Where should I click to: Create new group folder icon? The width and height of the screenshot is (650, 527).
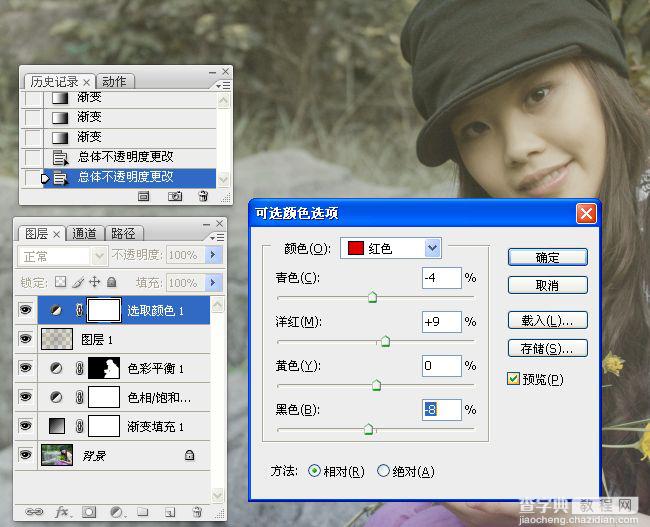143,512
